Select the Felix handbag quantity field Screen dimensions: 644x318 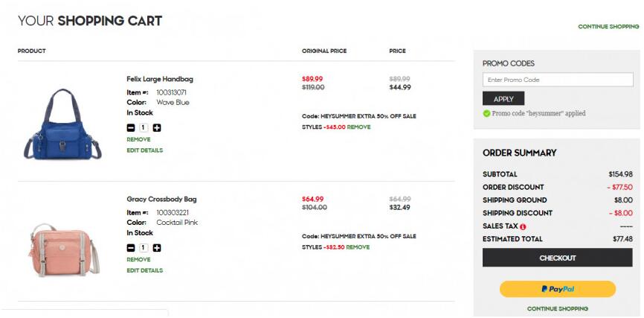tap(144, 128)
